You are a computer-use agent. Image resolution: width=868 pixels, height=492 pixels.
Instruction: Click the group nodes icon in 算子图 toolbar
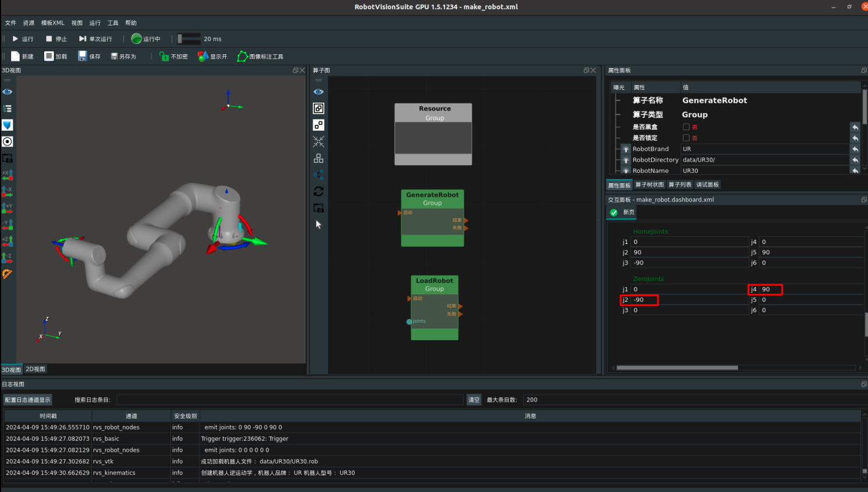click(318, 109)
